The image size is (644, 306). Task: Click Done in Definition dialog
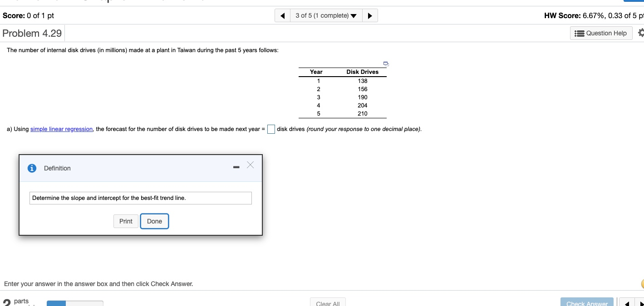coord(154,221)
